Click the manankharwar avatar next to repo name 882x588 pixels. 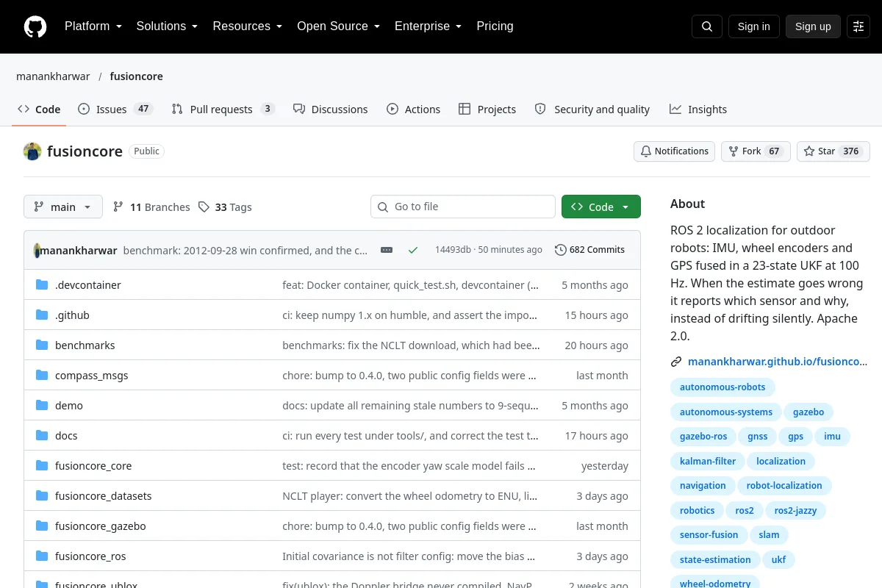pyautogui.click(x=32, y=151)
